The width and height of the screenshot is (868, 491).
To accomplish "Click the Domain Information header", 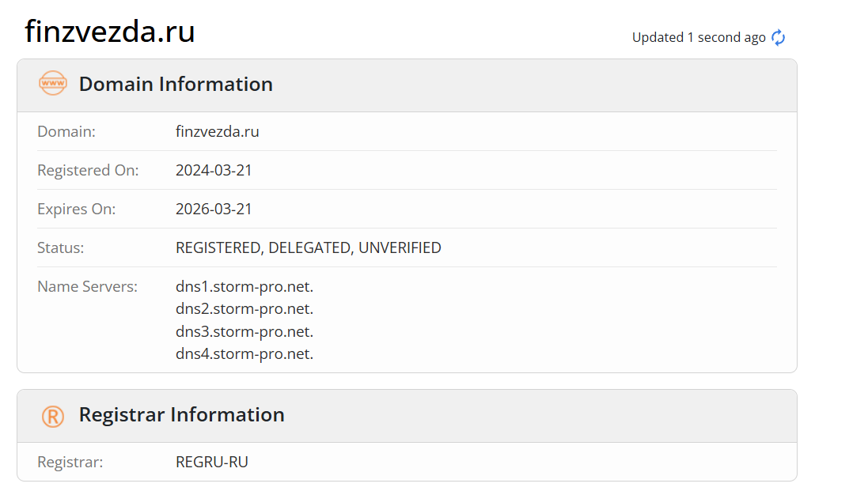I will pos(176,84).
